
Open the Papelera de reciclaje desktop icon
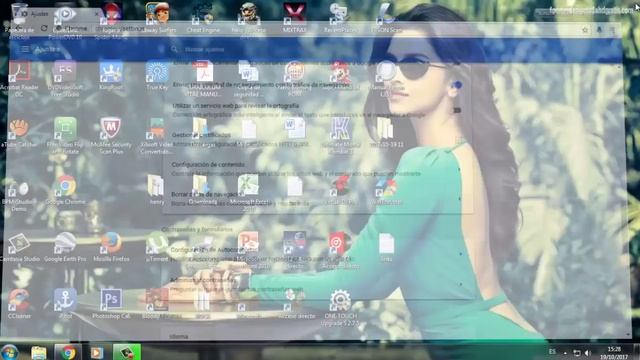(19, 20)
